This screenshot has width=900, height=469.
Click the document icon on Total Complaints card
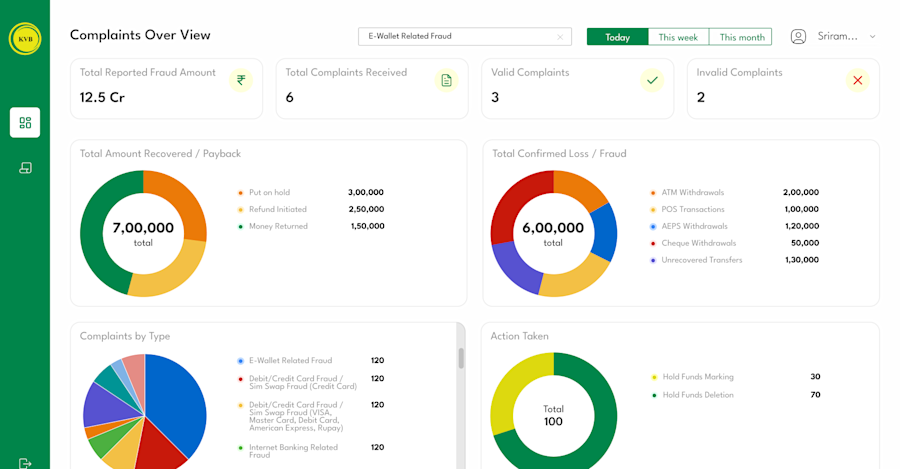pos(447,80)
